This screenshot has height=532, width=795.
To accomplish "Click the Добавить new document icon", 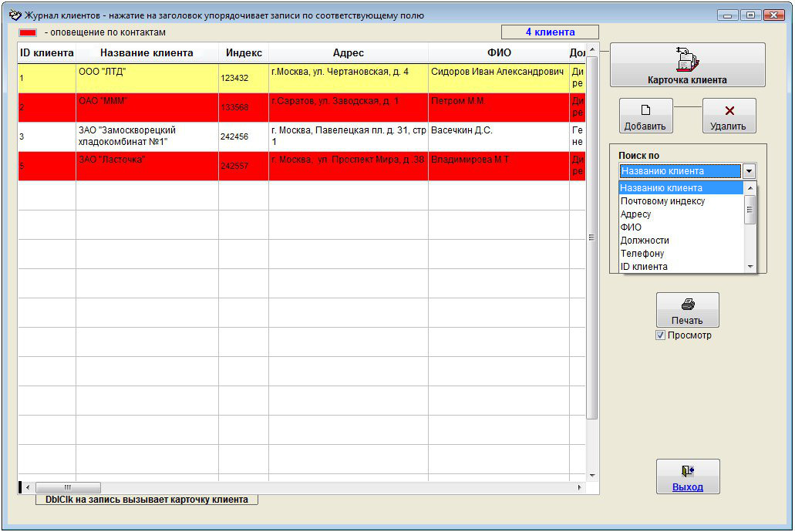I will point(645,110).
